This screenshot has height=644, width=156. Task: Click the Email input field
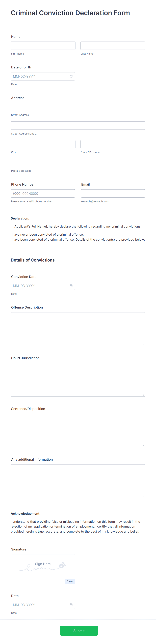point(113,193)
